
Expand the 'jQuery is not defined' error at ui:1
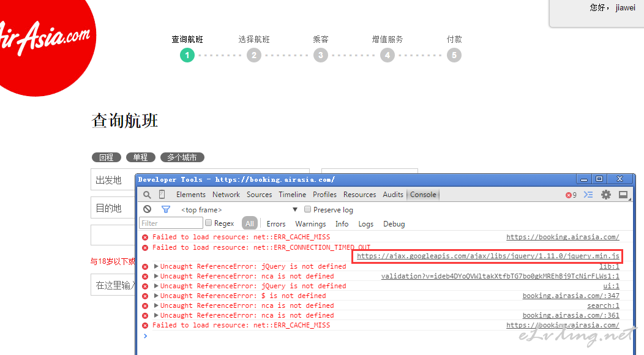pyautogui.click(x=156, y=286)
